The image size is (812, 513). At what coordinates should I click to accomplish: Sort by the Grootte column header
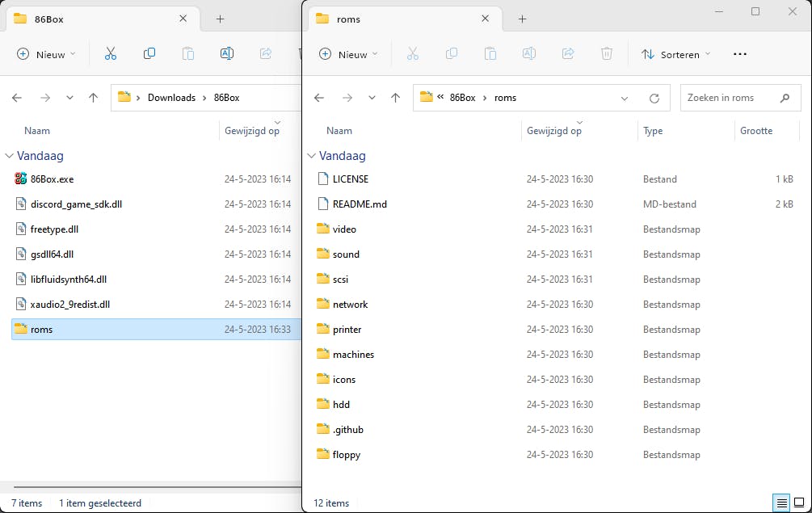click(767, 131)
